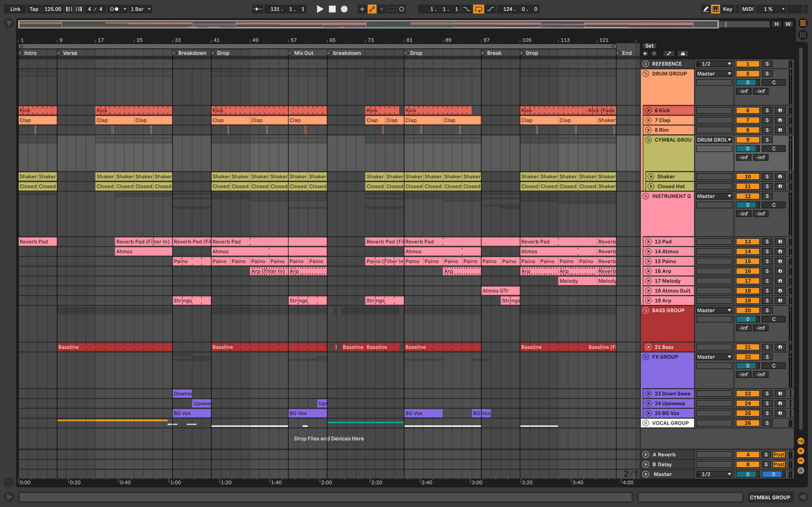Click the Stop button in the transport

click(x=332, y=9)
